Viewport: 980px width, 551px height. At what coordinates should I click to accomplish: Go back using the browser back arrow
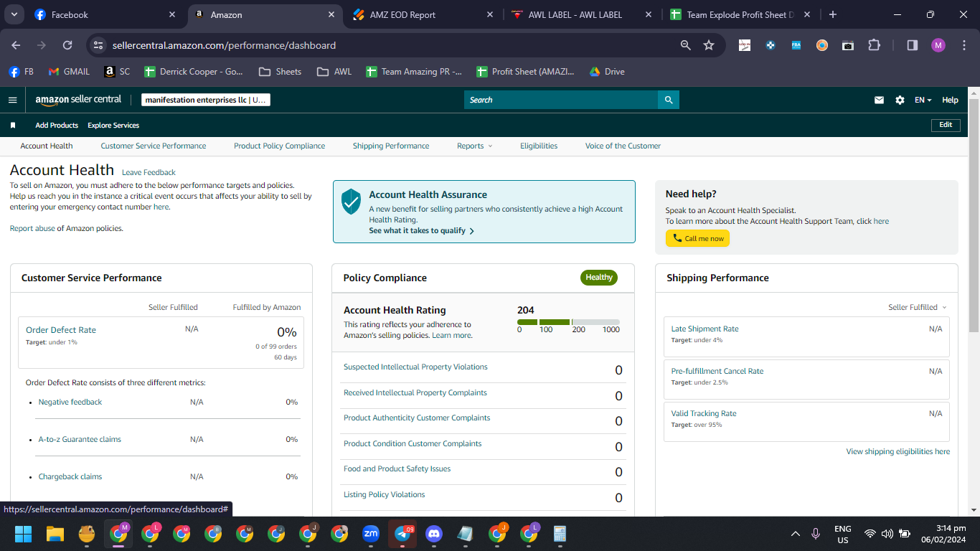pyautogui.click(x=16, y=45)
